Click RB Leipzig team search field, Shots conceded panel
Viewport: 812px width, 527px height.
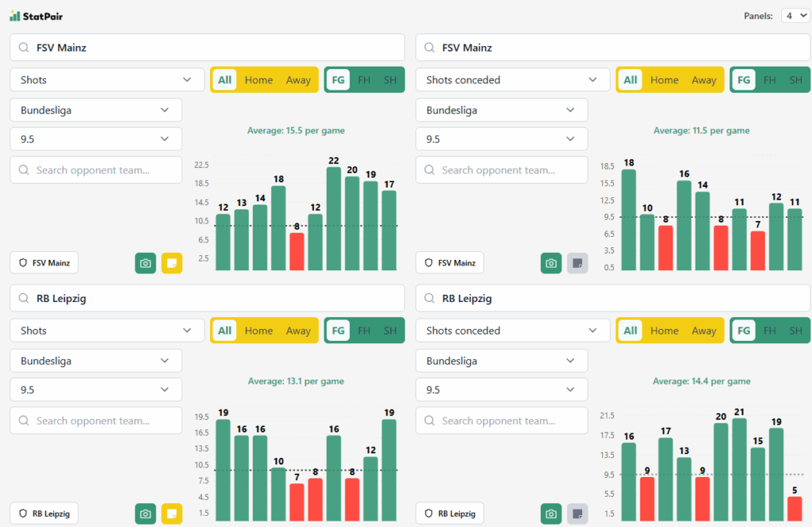click(x=613, y=298)
